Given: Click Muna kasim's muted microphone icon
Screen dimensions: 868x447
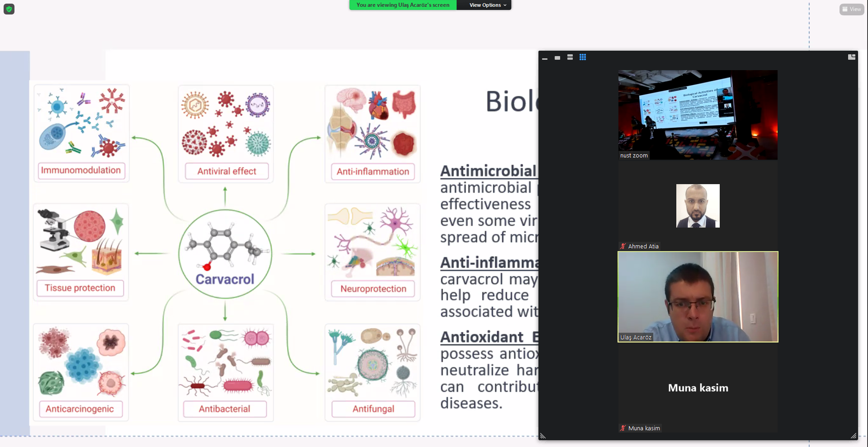Looking at the screenshot, I should (623, 428).
